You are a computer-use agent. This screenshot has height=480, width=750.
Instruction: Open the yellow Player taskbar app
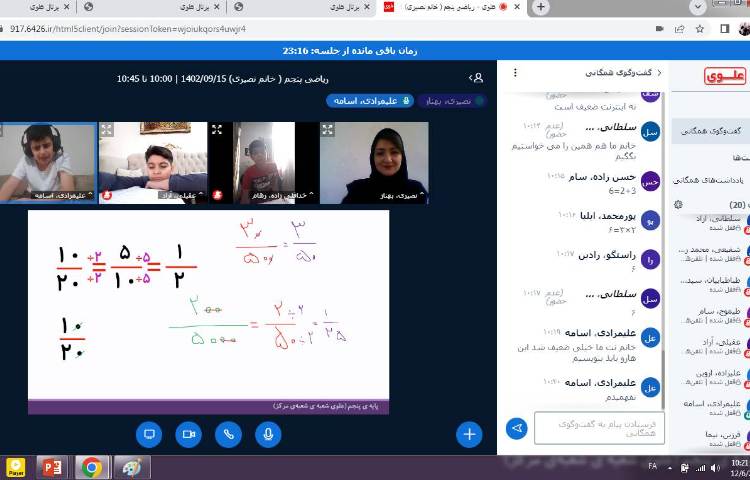(x=16, y=468)
